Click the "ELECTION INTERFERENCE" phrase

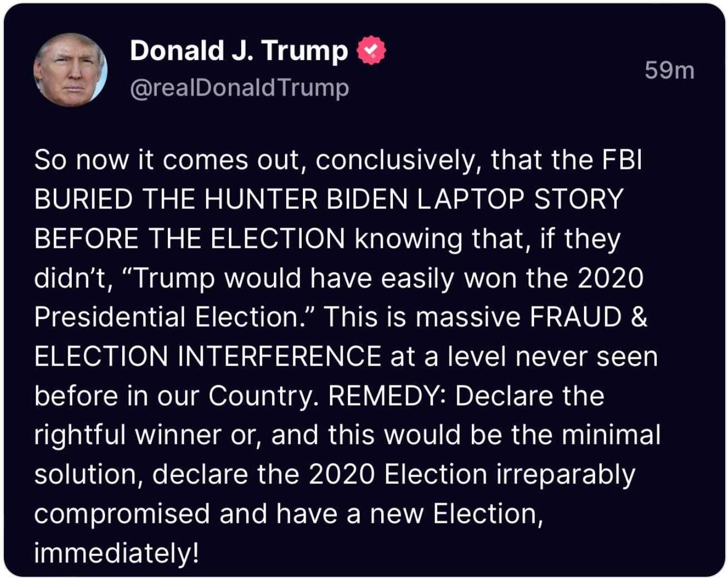click(x=207, y=357)
